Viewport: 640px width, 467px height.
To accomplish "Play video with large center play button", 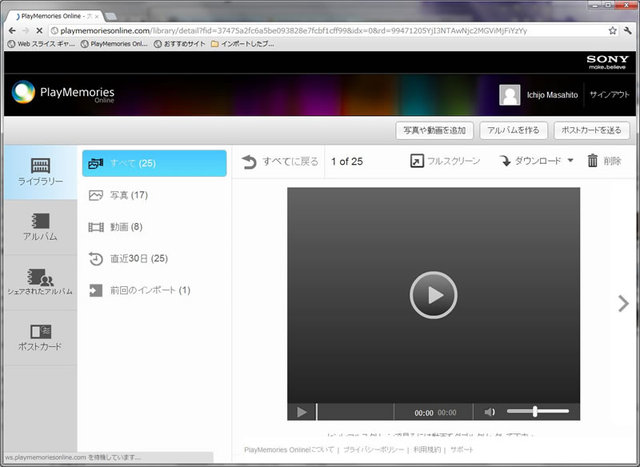I will tap(433, 295).
